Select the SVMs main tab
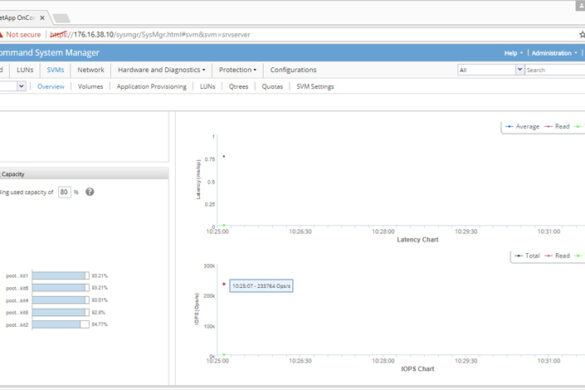Viewport: 585px width, 390px height. click(x=55, y=70)
